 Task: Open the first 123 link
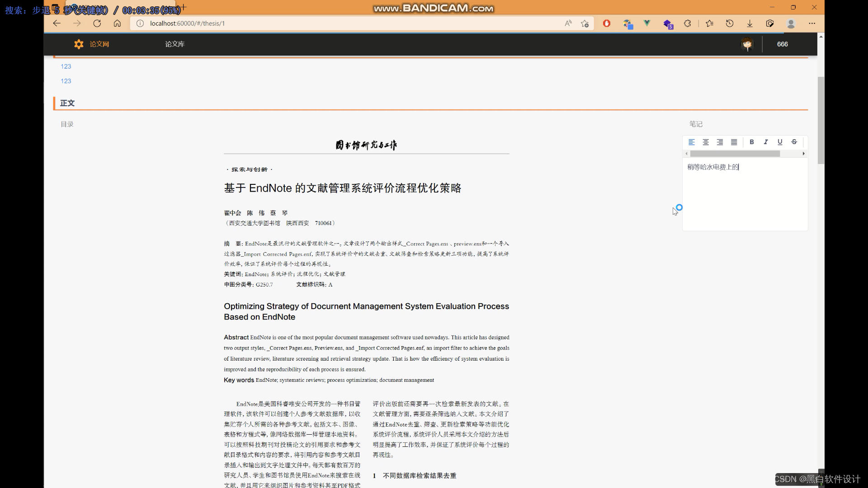pos(66,66)
